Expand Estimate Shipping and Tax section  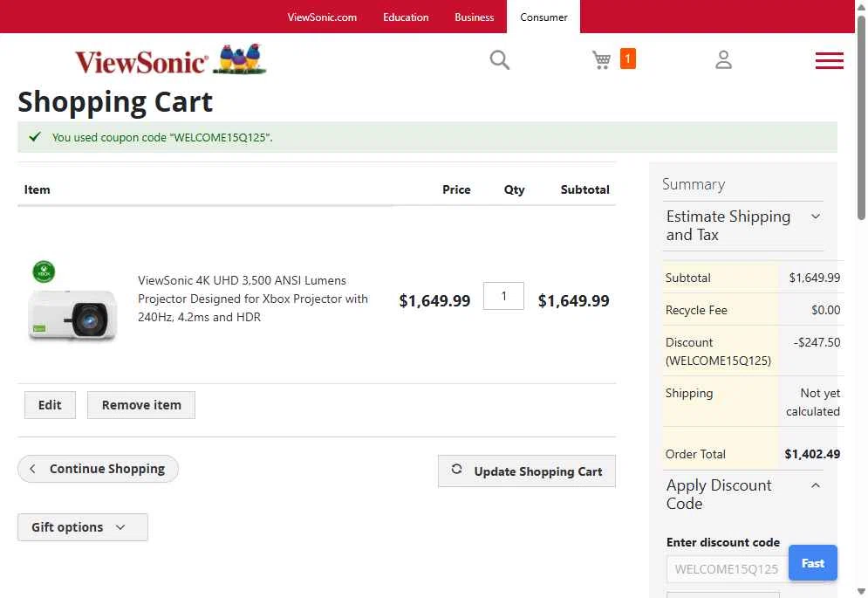(743, 225)
